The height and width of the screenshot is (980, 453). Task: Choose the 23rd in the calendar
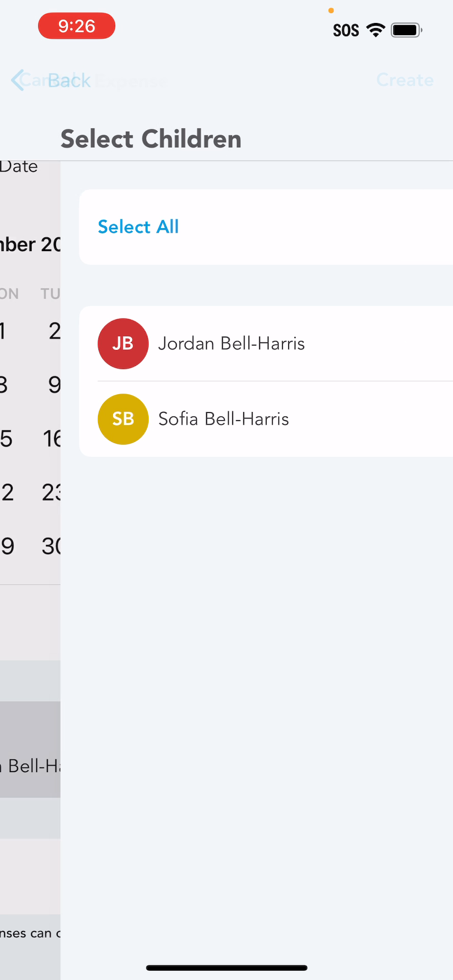coord(52,493)
